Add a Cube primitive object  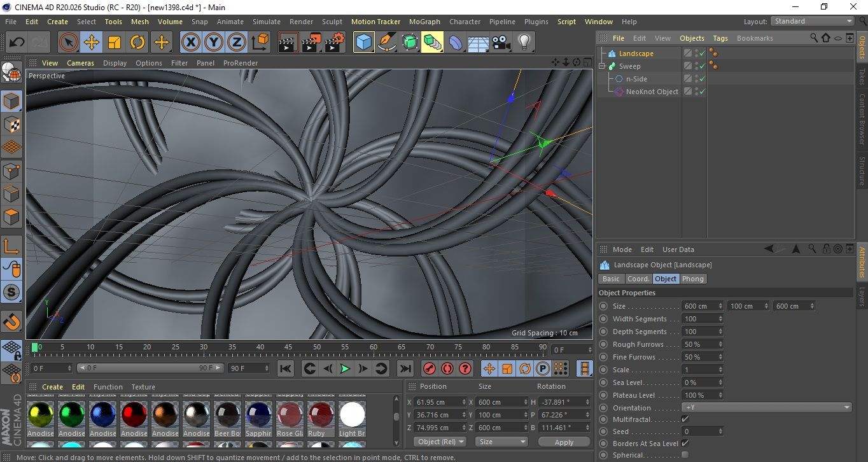[x=364, y=43]
